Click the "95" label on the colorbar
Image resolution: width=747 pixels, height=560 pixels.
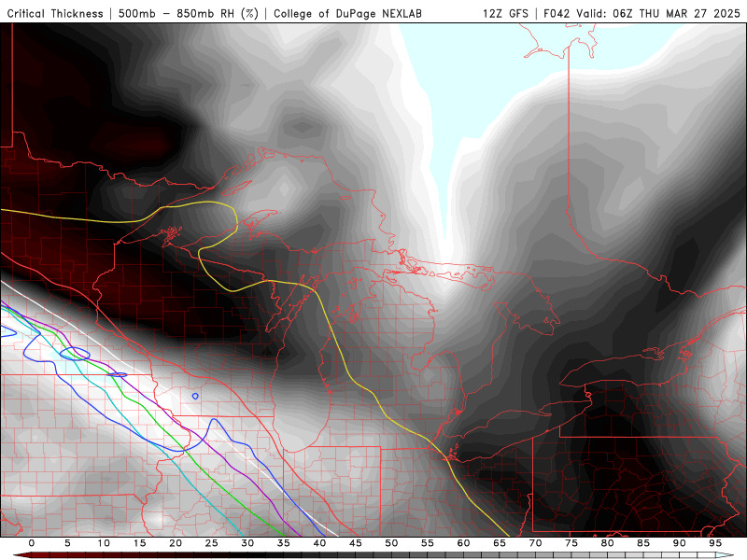pyautogui.click(x=715, y=543)
